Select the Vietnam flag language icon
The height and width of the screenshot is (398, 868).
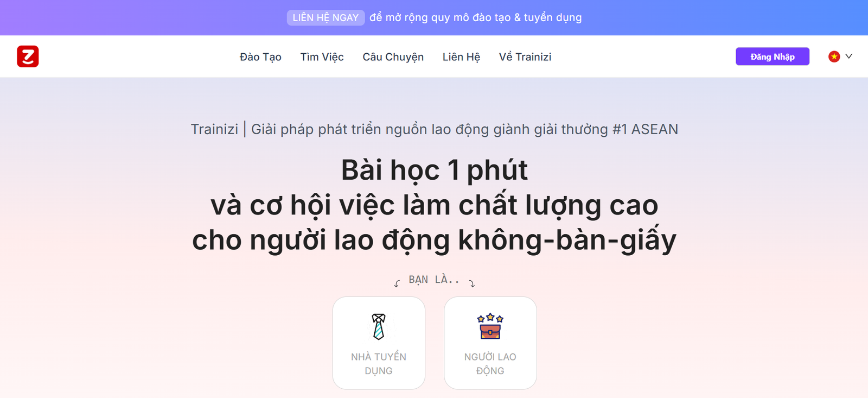[x=834, y=56]
